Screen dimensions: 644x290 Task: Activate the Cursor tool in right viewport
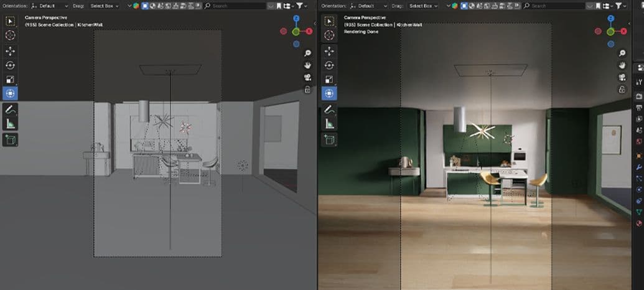coord(329,35)
